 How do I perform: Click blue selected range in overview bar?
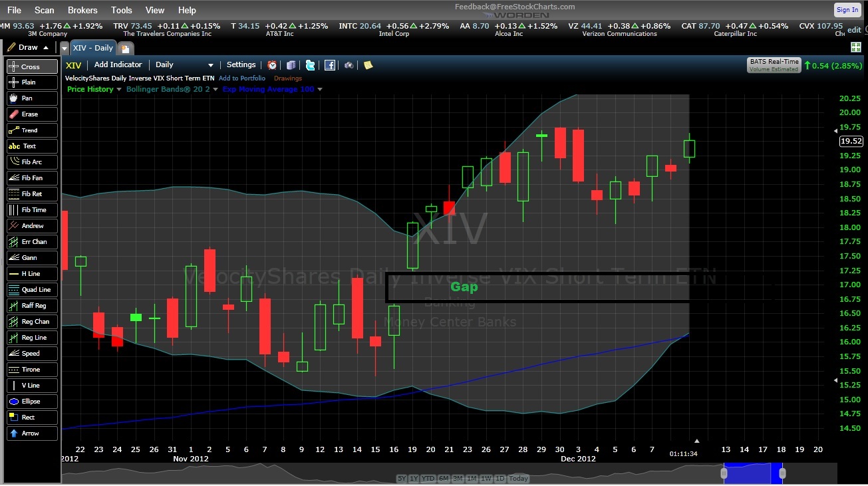tap(754, 473)
